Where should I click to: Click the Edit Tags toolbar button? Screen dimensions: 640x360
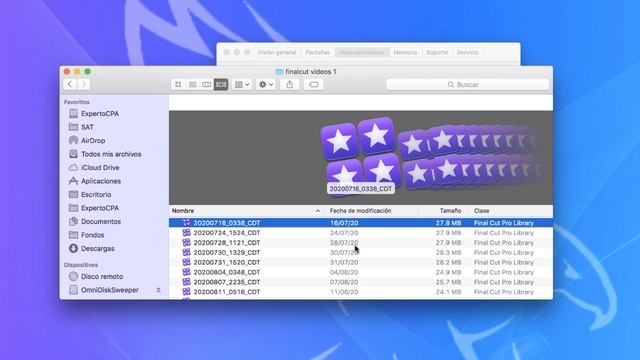pos(313,84)
